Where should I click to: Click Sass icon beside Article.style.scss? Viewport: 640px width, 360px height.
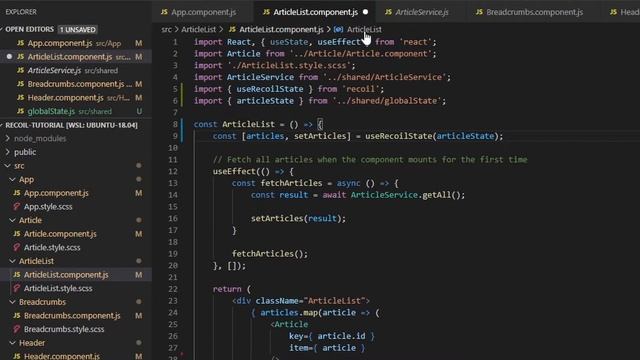(17, 247)
